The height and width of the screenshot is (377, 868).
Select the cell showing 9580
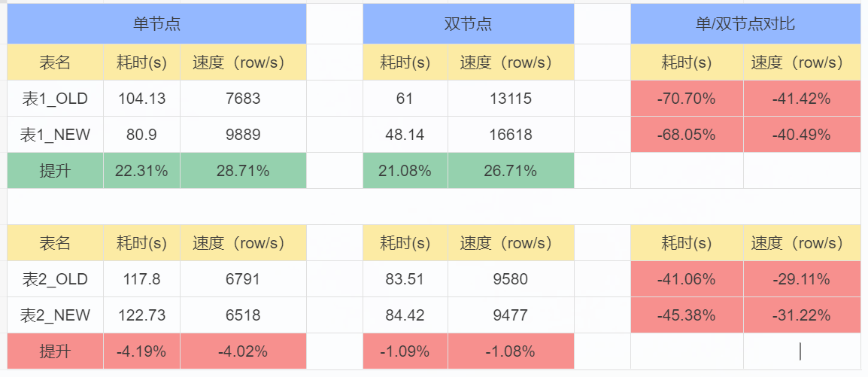[511, 279]
